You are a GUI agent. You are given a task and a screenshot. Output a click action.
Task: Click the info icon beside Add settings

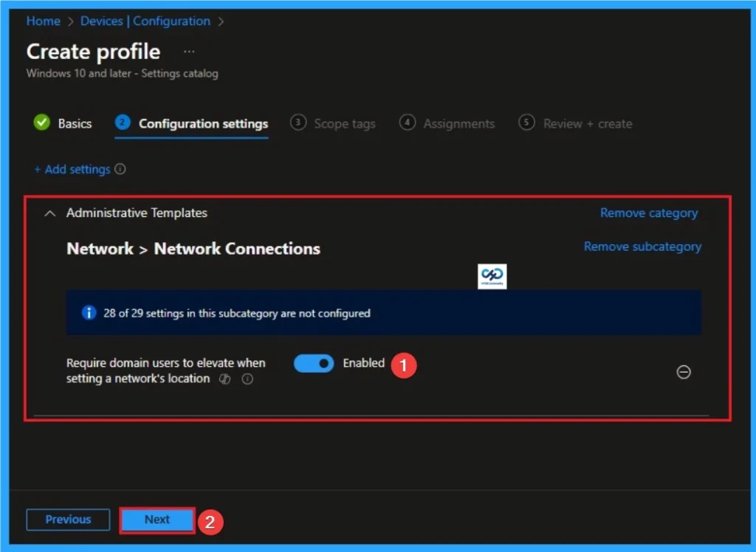(x=120, y=170)
